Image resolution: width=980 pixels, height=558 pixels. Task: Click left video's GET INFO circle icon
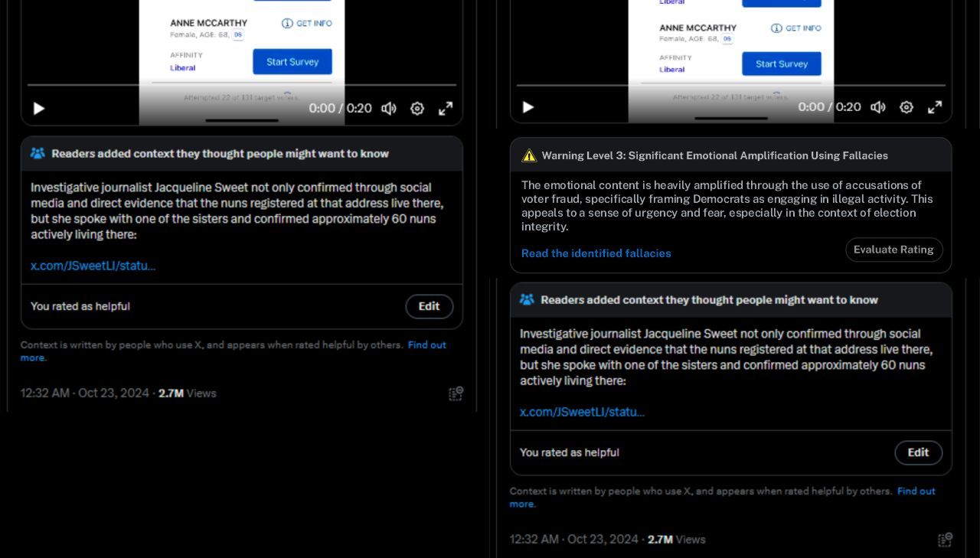pos(287,23)
